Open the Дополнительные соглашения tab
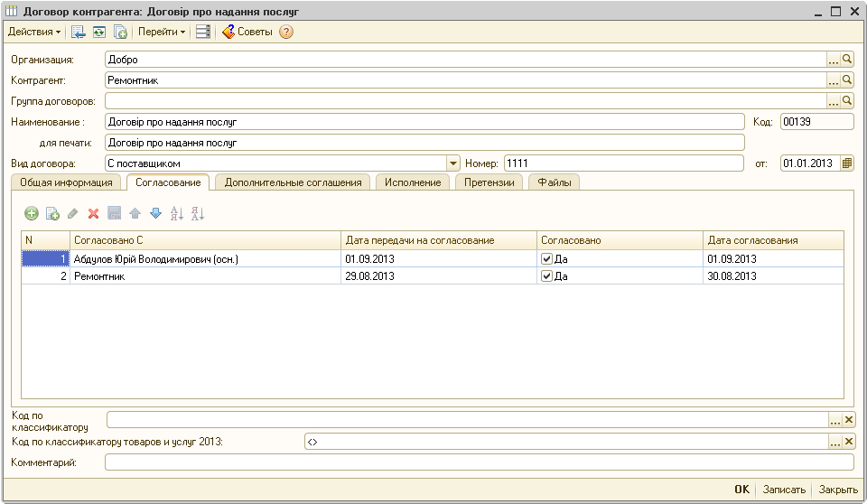 tap(293, 182)
